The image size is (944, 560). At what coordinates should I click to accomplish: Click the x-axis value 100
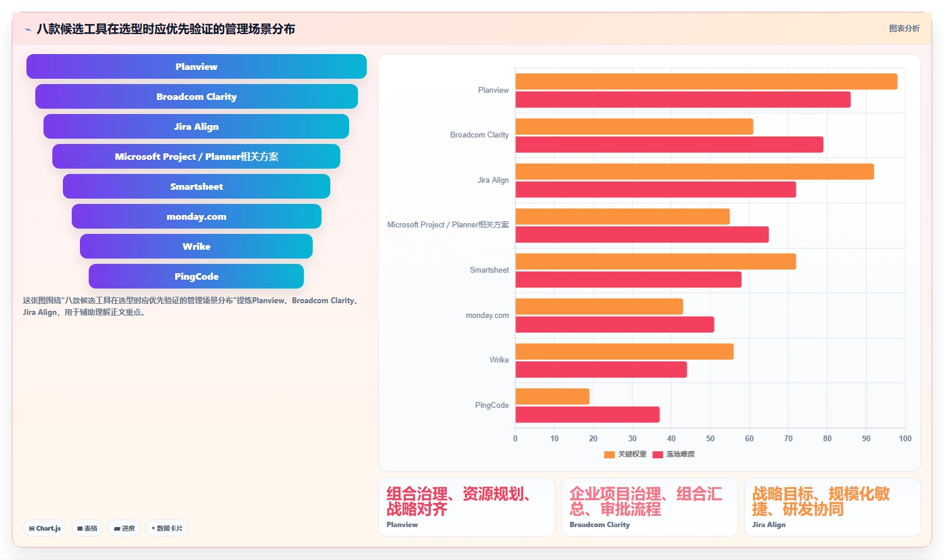tap(905, 438)
